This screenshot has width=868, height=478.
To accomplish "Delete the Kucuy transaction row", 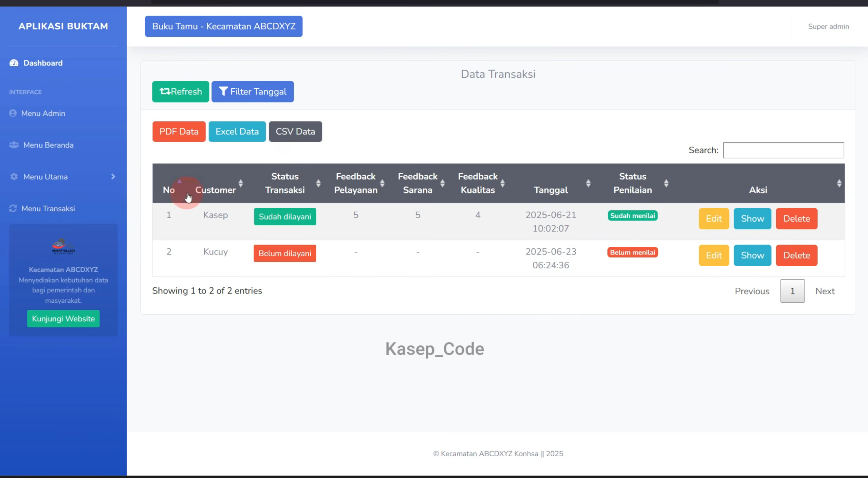I will [x=796, y=255].
